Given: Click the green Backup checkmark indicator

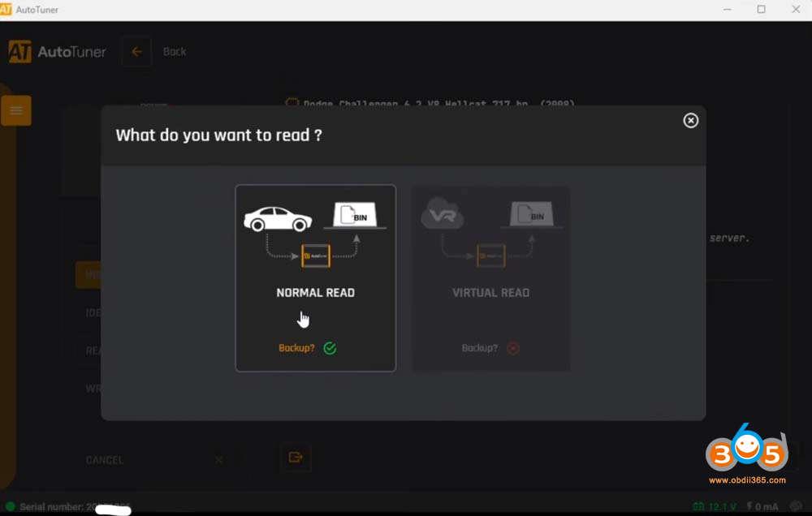Looking at the screenshot, I should [x=330, y=348].
